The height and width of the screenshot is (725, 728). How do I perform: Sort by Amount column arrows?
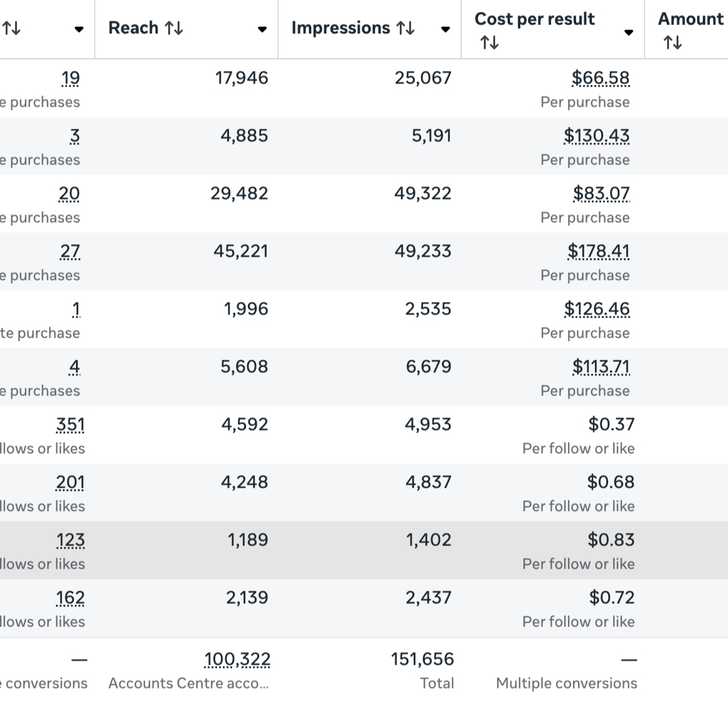(673, 43)
